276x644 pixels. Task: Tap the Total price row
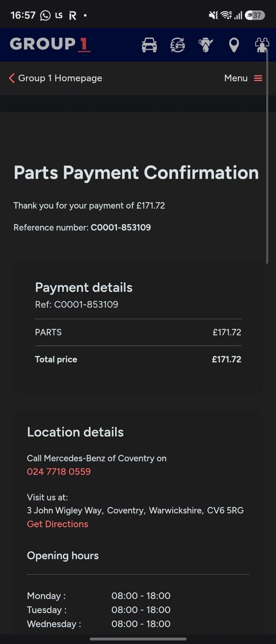pos(138,359)
